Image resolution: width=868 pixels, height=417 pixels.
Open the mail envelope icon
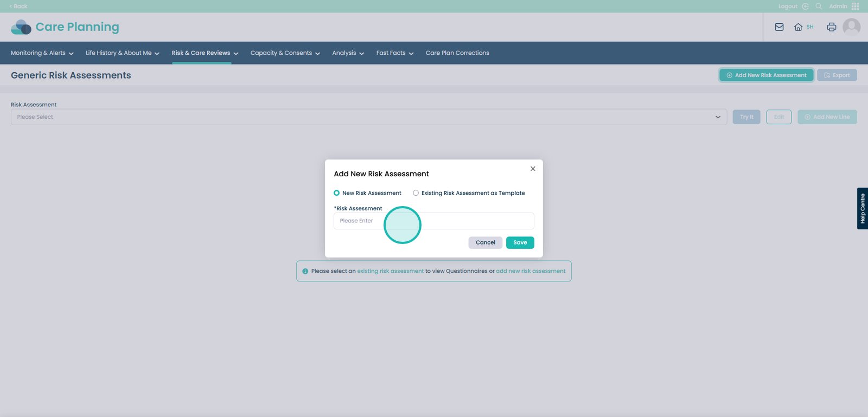779,27
